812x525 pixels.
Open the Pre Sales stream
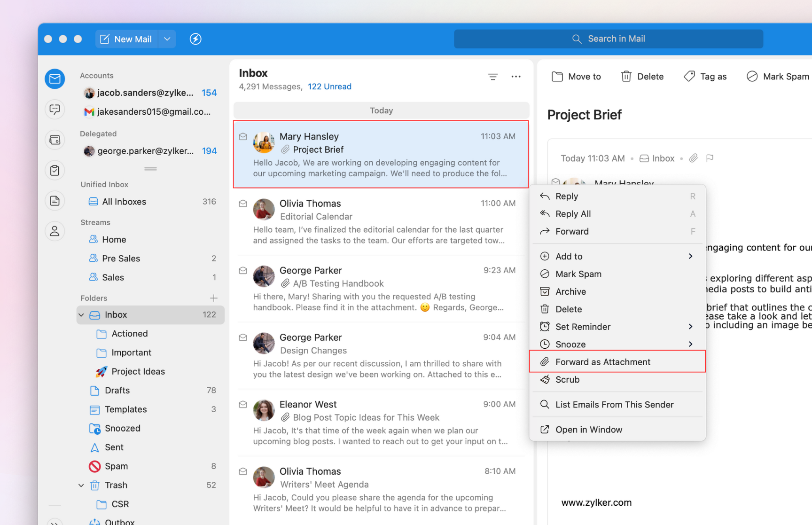(151, 259)
